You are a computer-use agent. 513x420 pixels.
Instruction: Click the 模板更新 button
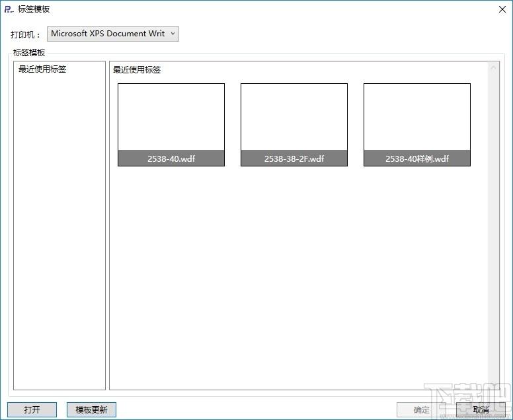pyautogui.click(x=91, y=409)
